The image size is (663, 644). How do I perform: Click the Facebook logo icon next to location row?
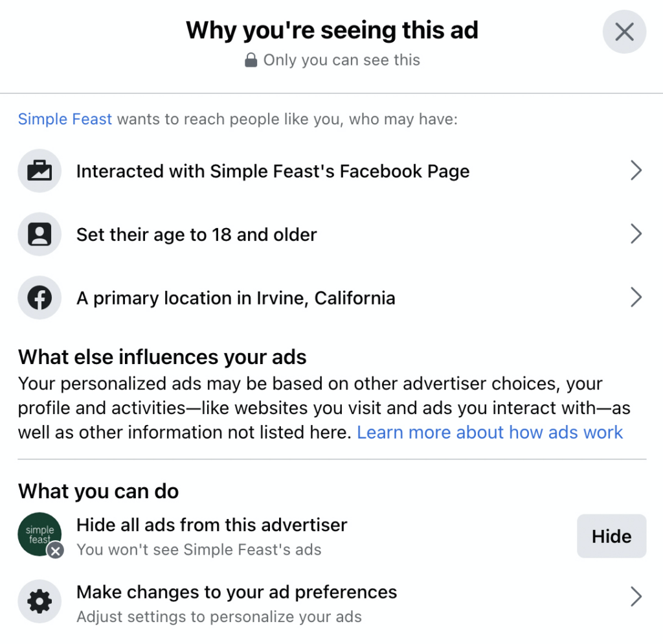(x=39, y=297)
